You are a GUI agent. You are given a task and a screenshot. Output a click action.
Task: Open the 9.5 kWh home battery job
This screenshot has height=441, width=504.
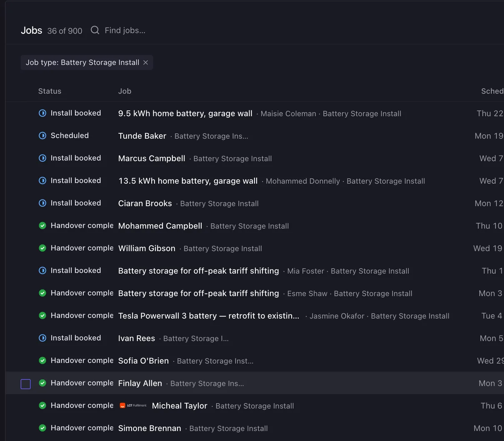point(185,114)
